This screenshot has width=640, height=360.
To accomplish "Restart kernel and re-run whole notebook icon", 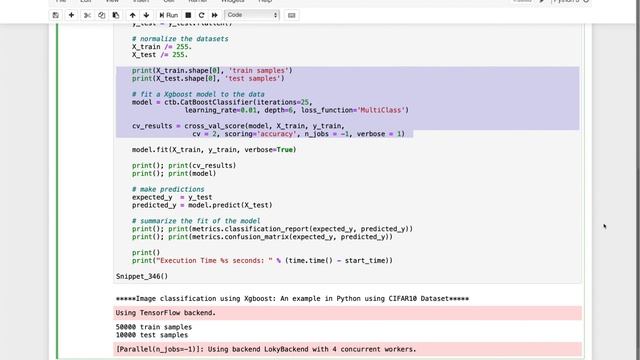I will 214,15.
